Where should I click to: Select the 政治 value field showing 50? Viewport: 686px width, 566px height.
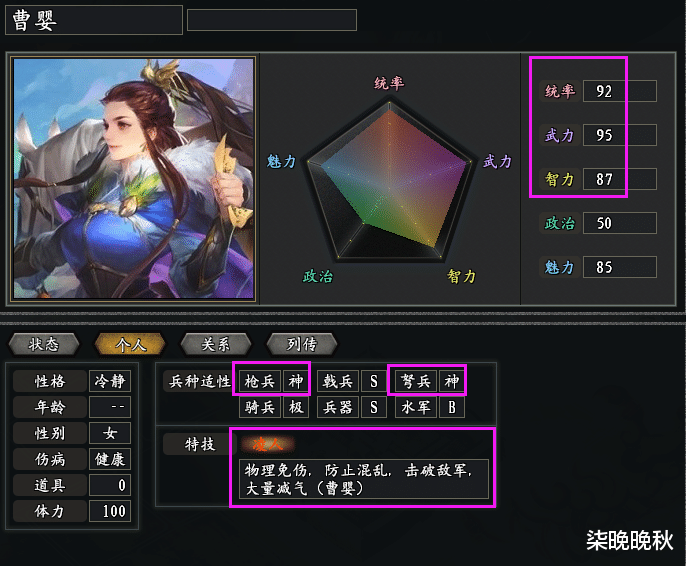click(620, 223)
